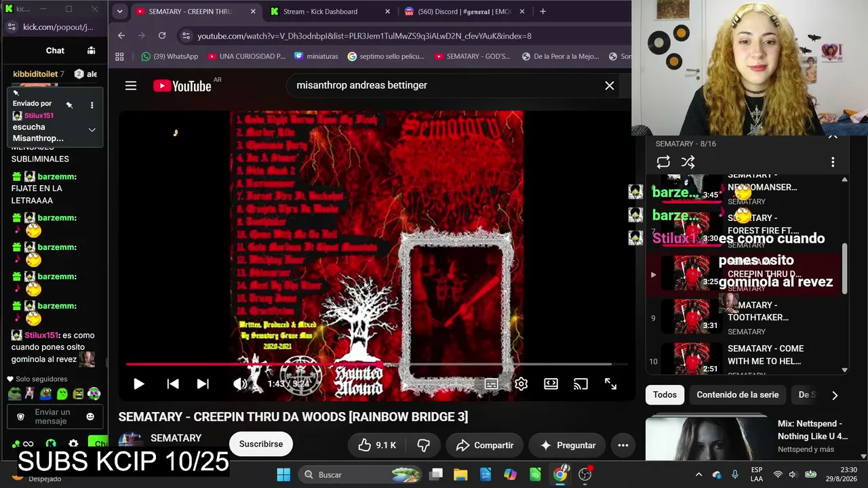Screen dimensions: 868x488
Task: Clear the YouTube search query
Action: pyautogui.click(x=610, y=85)
